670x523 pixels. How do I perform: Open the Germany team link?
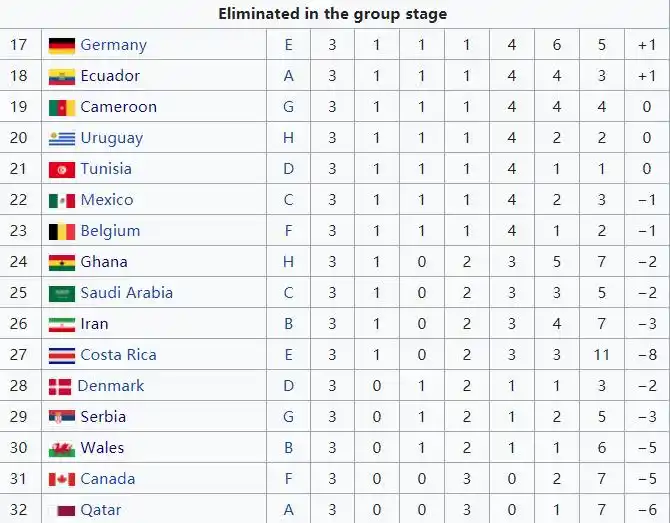(114, 45)
